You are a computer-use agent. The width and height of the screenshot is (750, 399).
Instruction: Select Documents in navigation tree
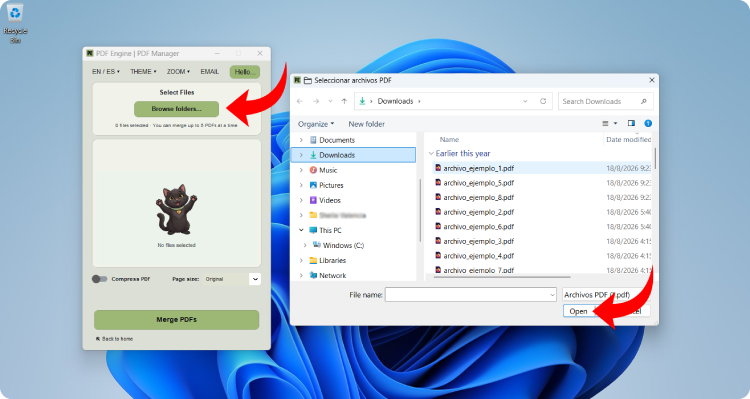tap(337, 140)
